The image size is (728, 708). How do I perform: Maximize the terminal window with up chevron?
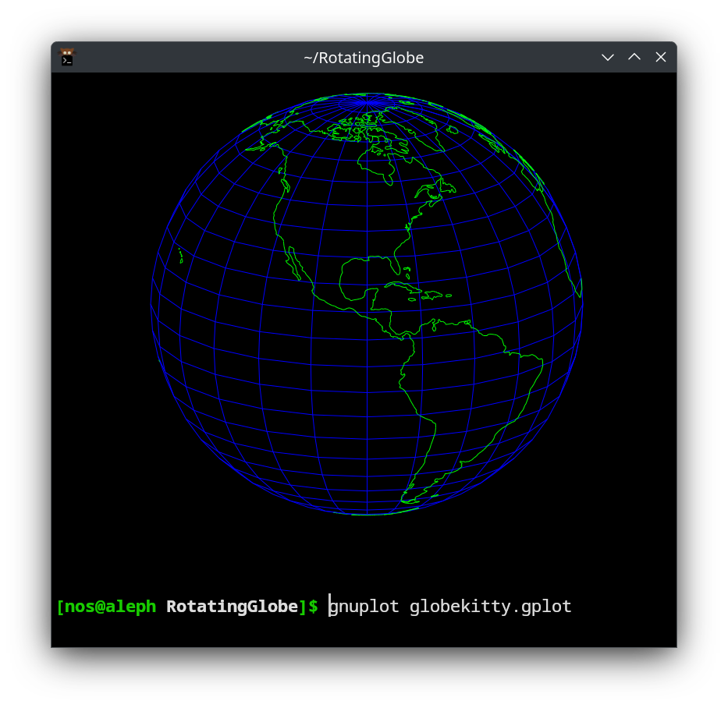(634, 57)
